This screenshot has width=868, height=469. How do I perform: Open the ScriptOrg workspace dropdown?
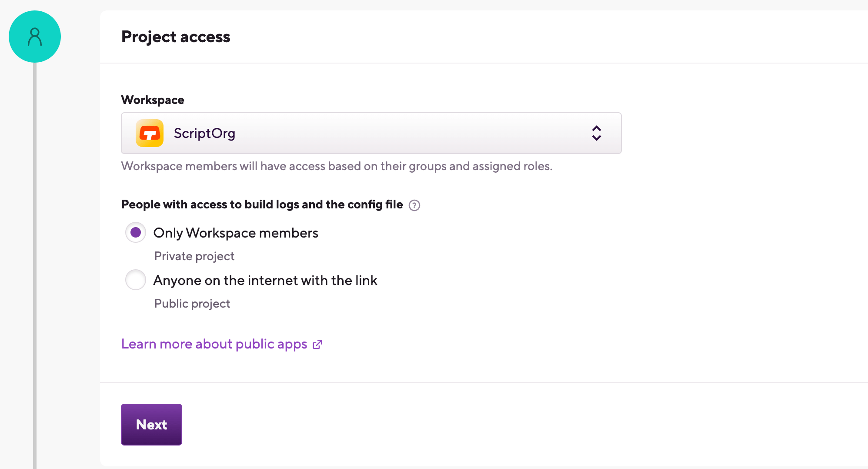pyautogui.click(x=371, y=133)
